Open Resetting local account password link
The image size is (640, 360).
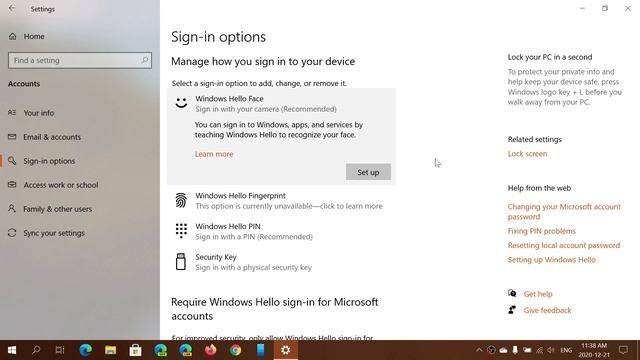pyautogui.click(x=564, y=245)
